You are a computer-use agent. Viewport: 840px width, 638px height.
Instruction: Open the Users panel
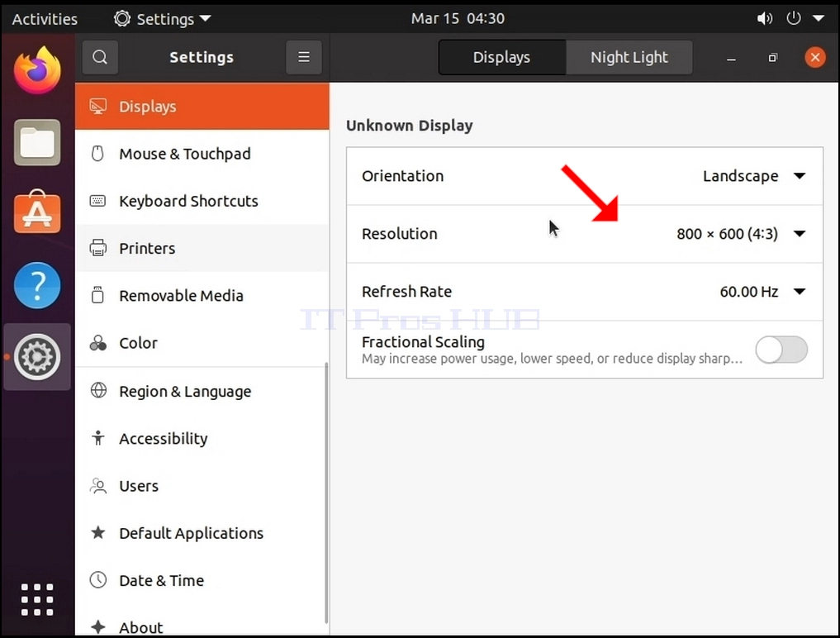click(x=202, y=486)
